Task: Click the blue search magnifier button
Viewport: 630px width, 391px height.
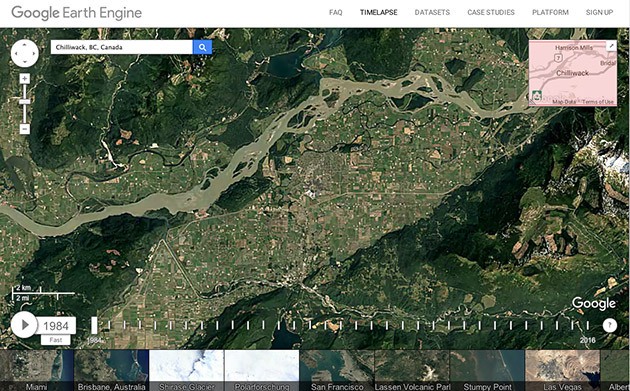Action: point(202,47)
